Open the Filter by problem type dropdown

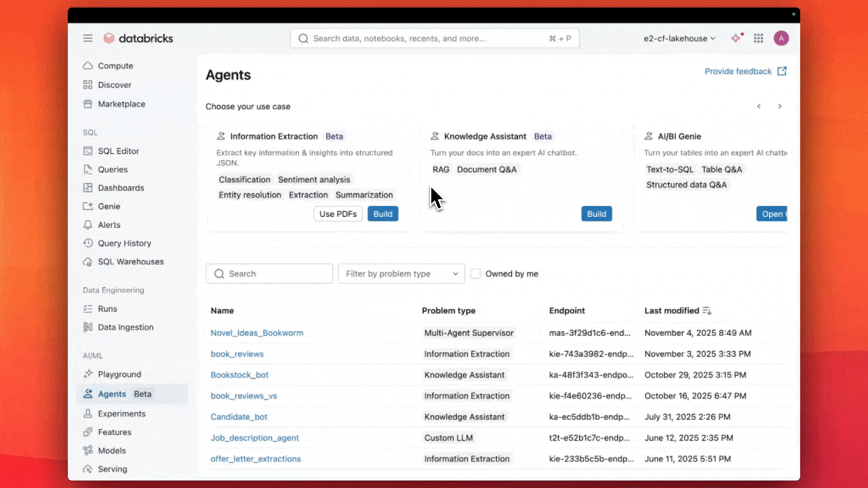401,273
